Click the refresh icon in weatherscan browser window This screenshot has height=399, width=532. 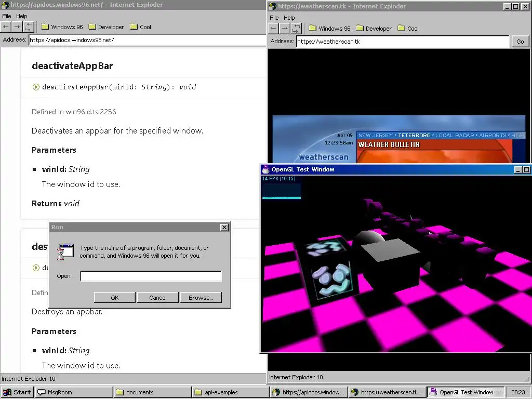pyautogui.click(x=297, y=29)
